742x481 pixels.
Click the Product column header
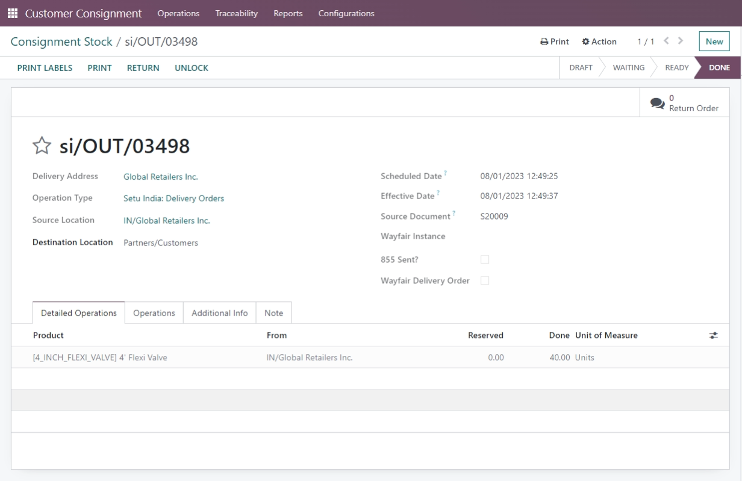(x=48, y=335)
